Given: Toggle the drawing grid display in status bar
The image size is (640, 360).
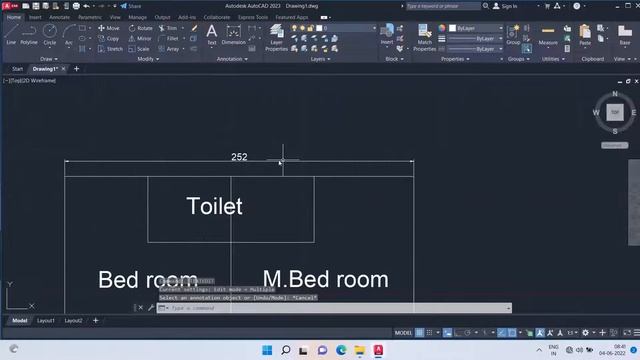Looking at the screenshot, I should point(419,333).
